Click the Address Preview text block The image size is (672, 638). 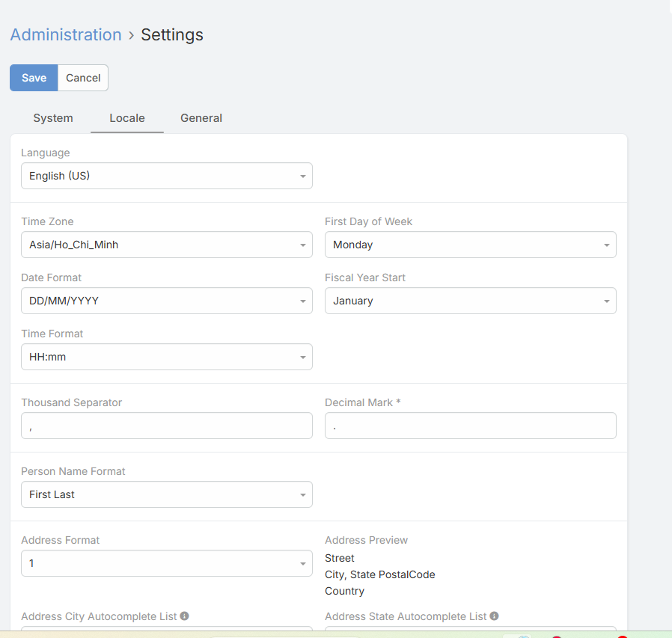point(380,574)
